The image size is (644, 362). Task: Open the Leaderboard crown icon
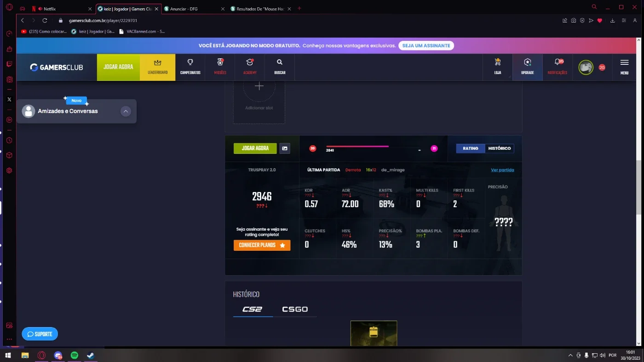[x=157, y=67]
